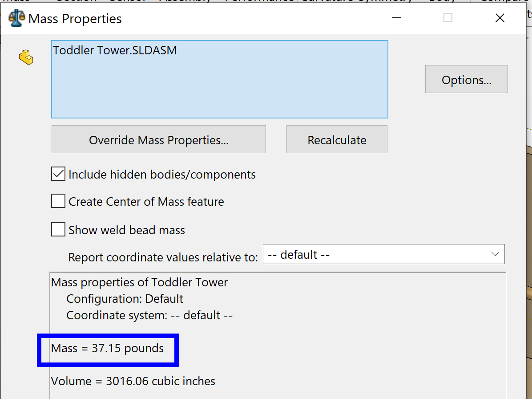Viewport: 532px width, 399px height.
Task: Tick the Show weld bead mass checkbox
Action: point(58,230)
